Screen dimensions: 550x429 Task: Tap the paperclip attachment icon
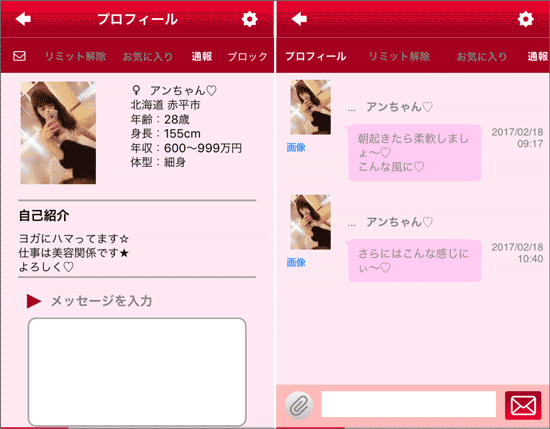click(299, 405)
